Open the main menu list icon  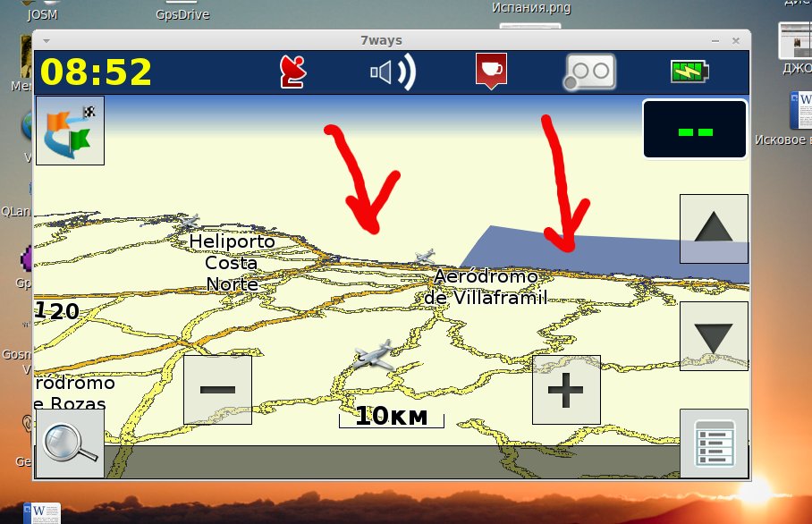(714, 444)
